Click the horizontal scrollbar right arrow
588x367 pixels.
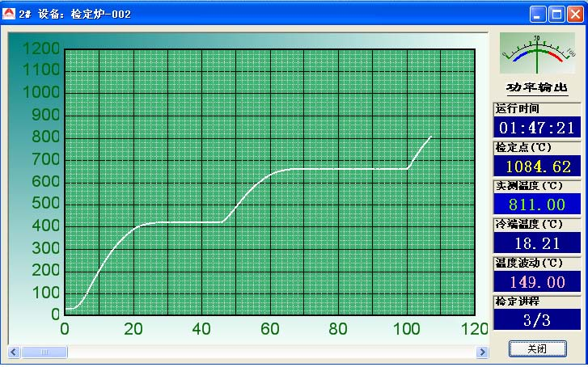(x=483, y=352)
